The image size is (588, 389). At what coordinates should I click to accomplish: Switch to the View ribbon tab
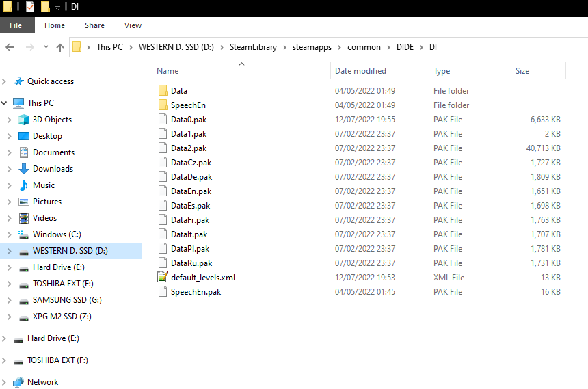(x=133, y=25)
